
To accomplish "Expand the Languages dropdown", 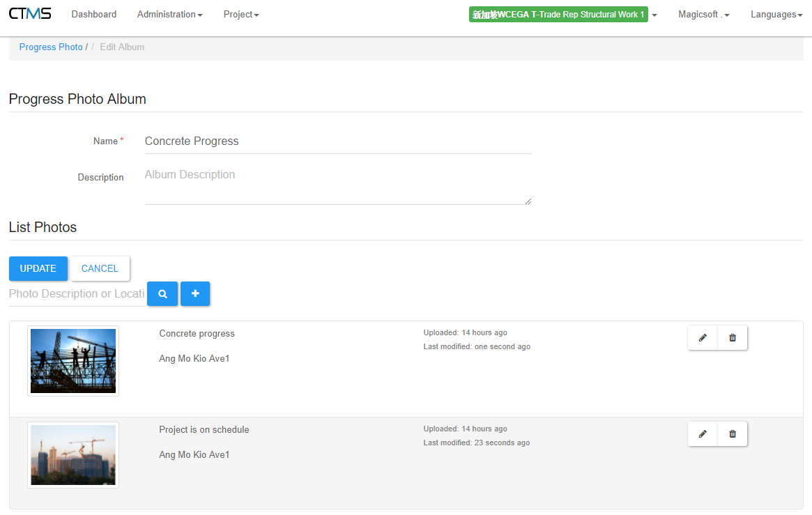I will click(x=776, y=15).
